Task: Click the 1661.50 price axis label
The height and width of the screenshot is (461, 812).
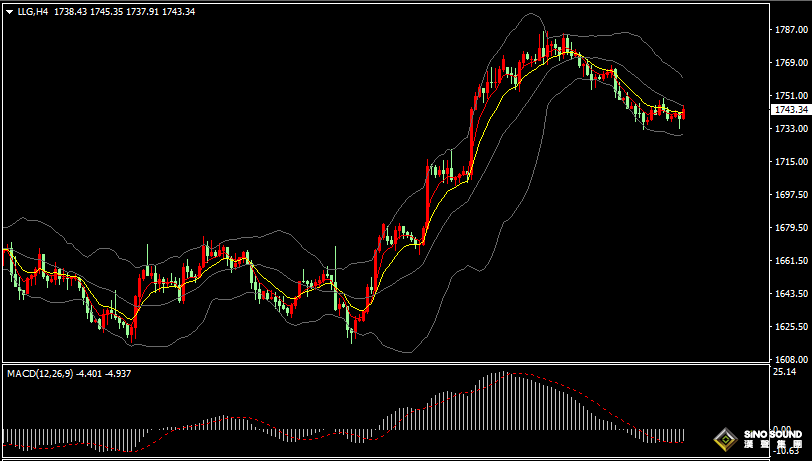Action: [x=790, y=261]
